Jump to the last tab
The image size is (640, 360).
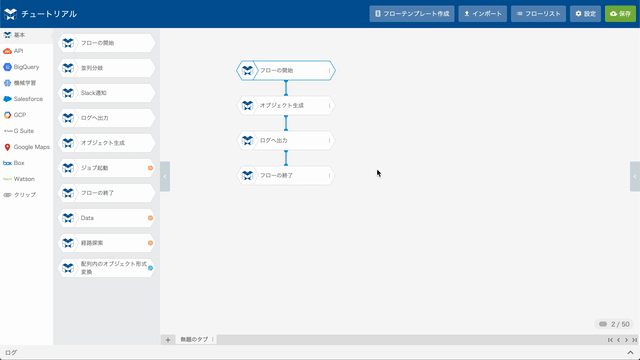(x=634, y=340)
